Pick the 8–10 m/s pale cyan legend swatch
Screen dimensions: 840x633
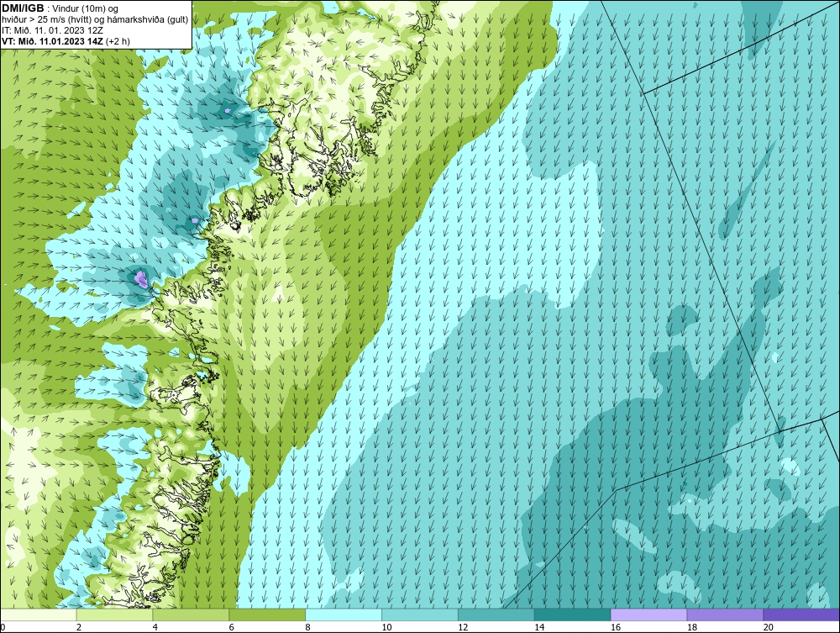point(344,615)
